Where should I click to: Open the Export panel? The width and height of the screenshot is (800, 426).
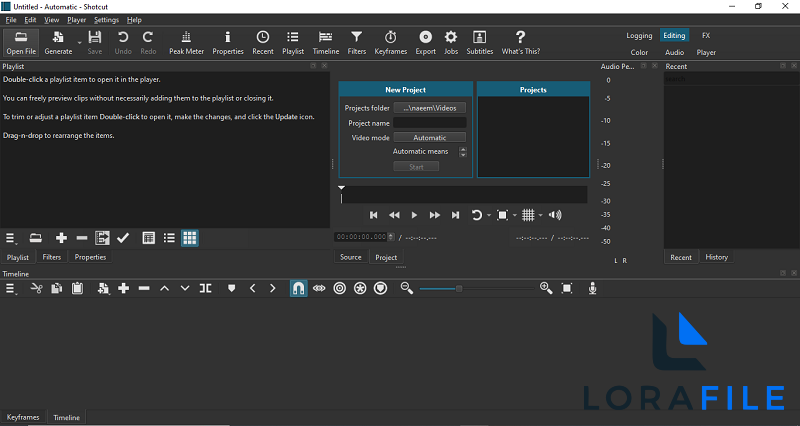click(426, 43)
